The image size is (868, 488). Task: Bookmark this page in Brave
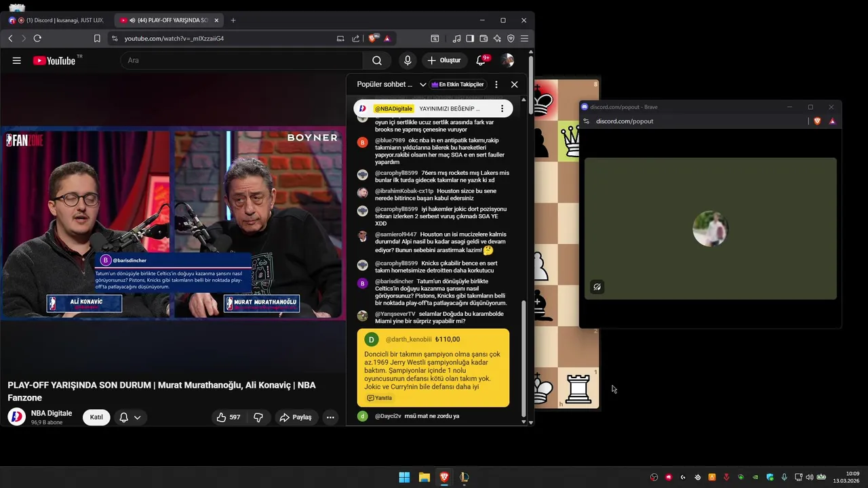click(97, 39)
